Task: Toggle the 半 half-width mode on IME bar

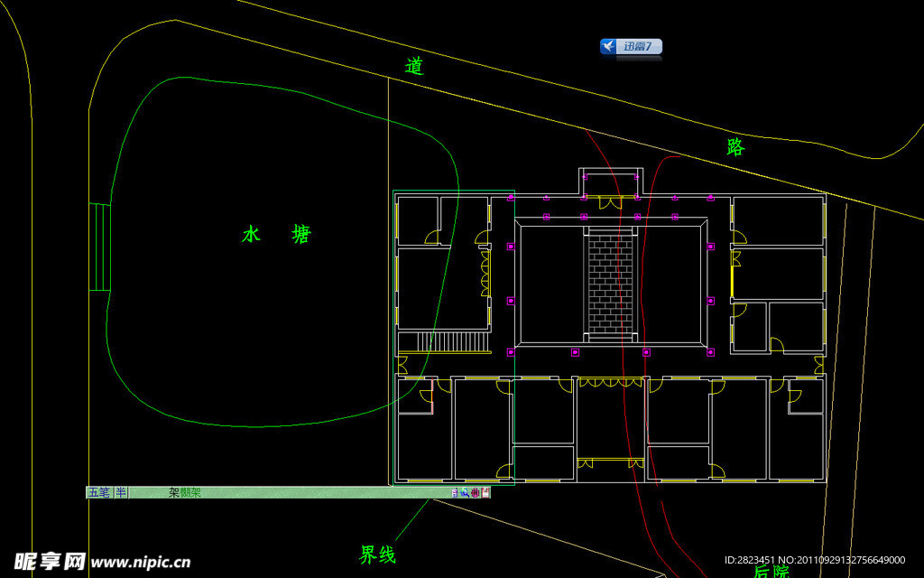Action: click(120, 492)
